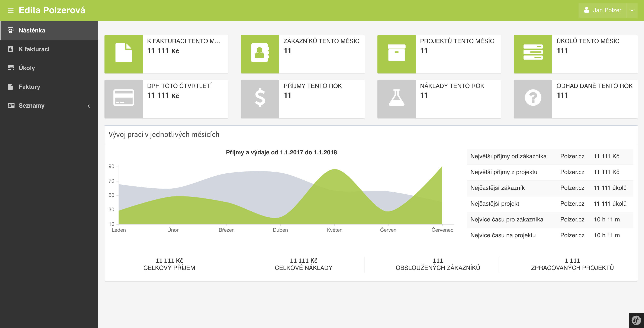Click the archive box icon on Projektů tile
Screen dimensions: 644x328
tap(396, 54)
